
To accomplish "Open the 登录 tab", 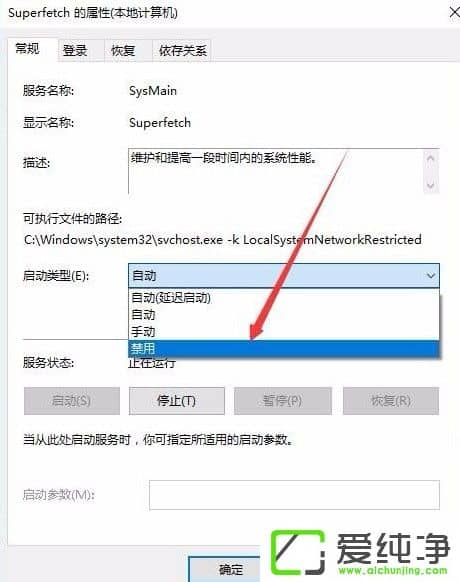I will [75, 50].
